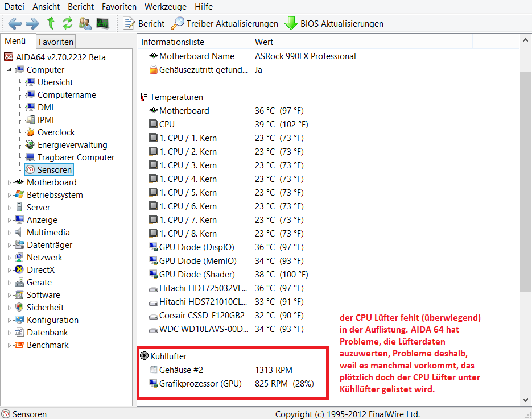Expand the Betriebssystem tree node
532x419 pixels.
tap(9, 195)
